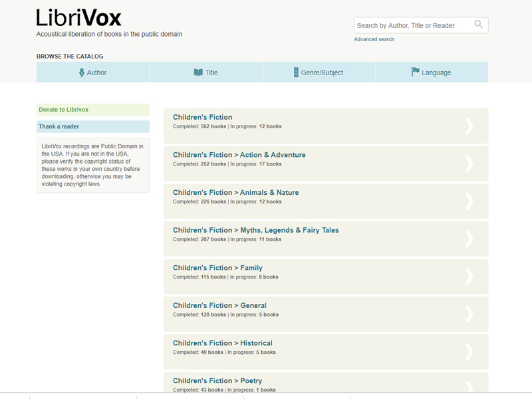Click the tagline 'Acoustical liberation of books'

pyautogui.click(x=78, y=34)
